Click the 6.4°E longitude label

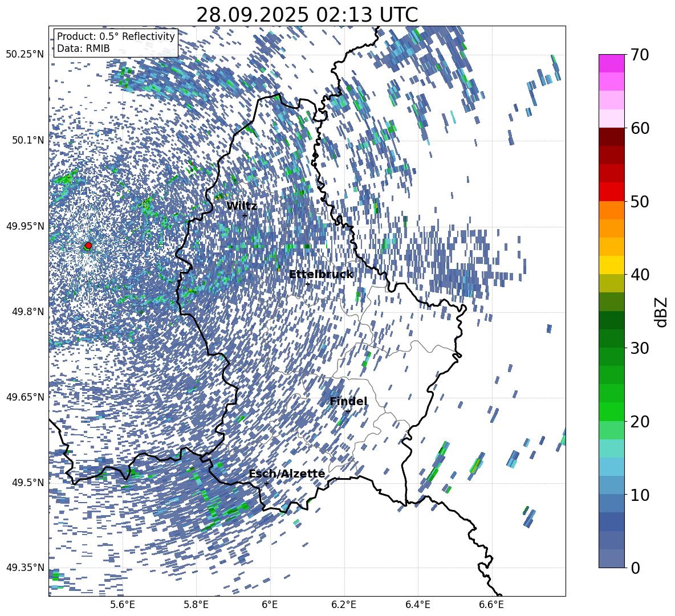(x=417, y=605)
